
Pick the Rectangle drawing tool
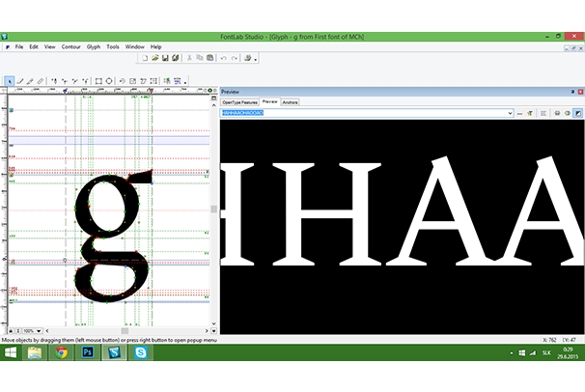coord(97,81)
